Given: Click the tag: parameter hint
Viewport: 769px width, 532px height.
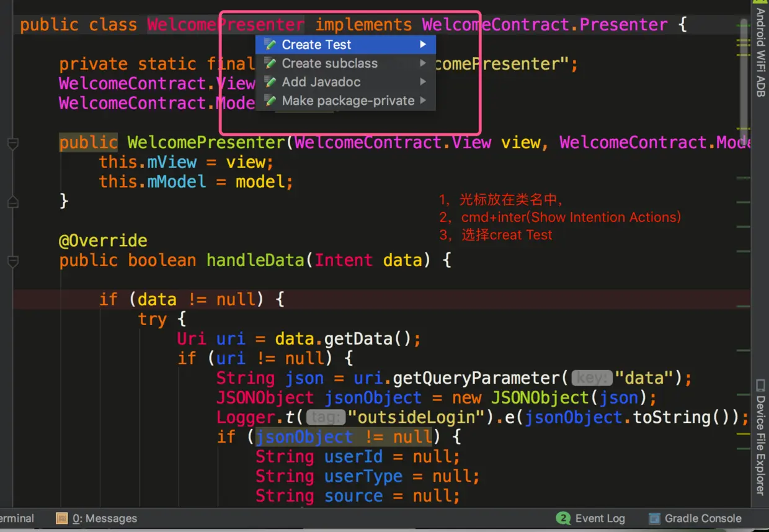Looking at the screenshot, I should pos(326,417).
